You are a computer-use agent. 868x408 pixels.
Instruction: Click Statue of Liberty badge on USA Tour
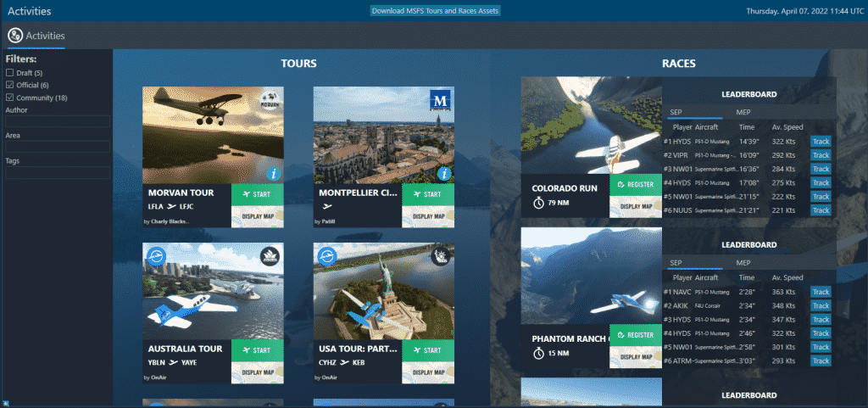[441, 256]
